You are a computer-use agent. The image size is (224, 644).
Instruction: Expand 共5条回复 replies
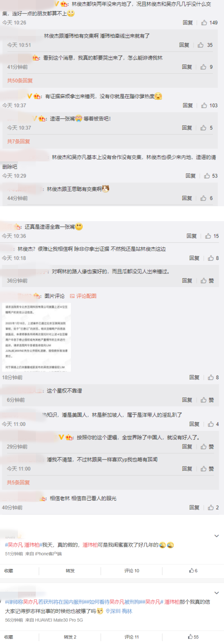(18, 483)
